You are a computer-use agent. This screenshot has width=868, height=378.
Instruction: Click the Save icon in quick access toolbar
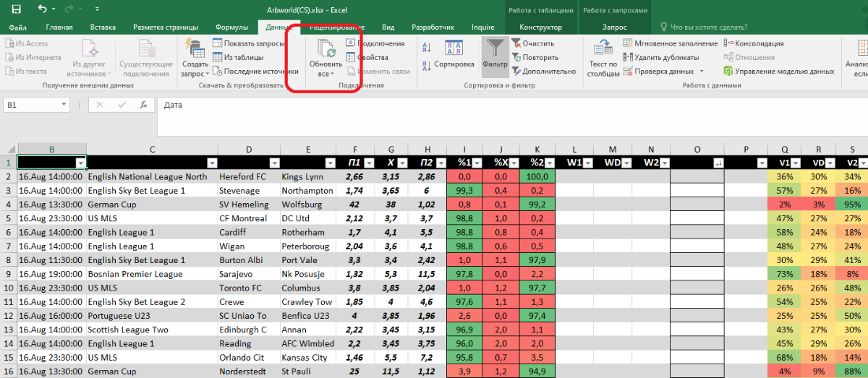[x=16, y=9]
